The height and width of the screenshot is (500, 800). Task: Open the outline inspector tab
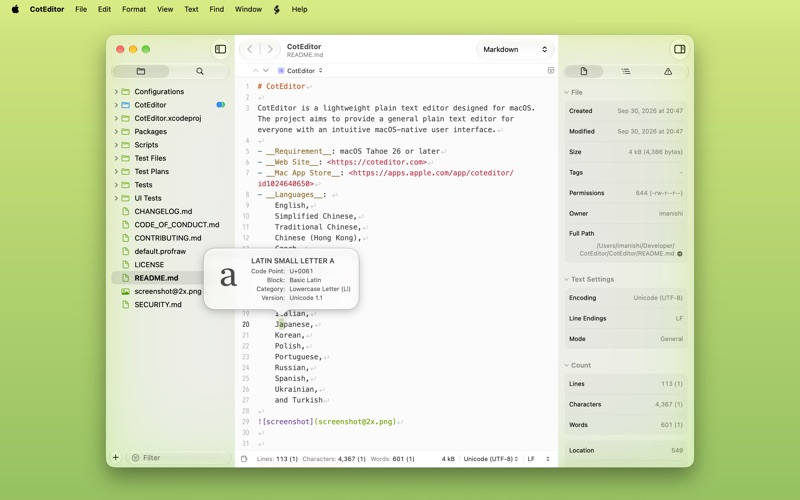click(626, 71)
